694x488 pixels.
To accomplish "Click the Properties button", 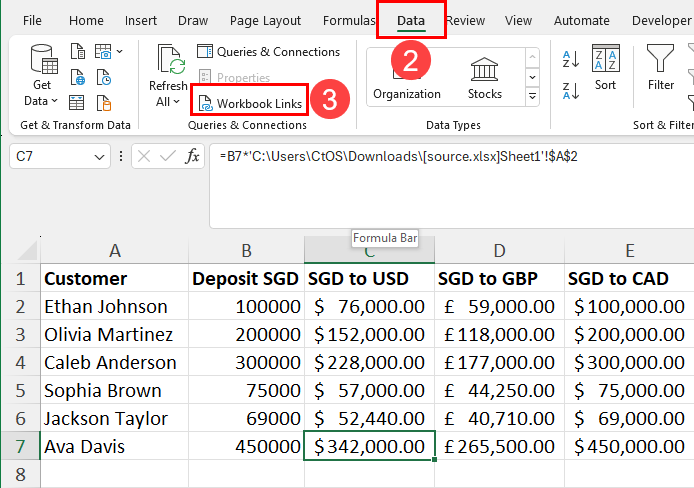I will click(x=235, y=77).
